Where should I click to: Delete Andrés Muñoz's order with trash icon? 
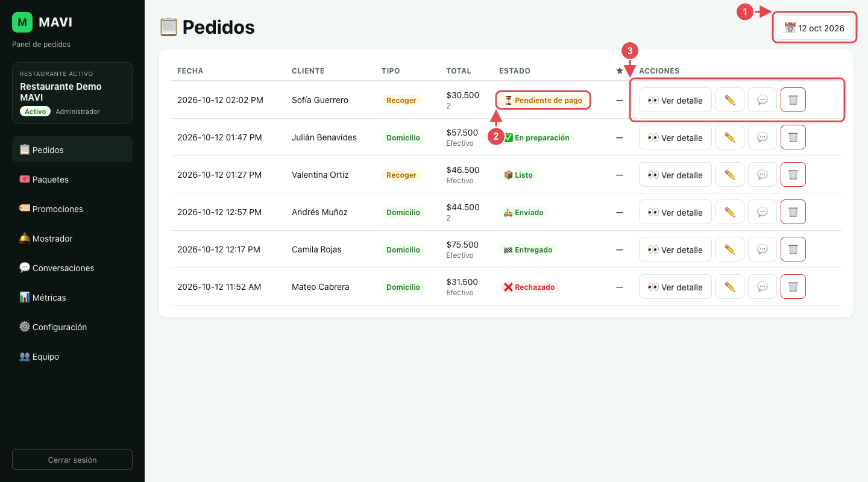point(793,212)
